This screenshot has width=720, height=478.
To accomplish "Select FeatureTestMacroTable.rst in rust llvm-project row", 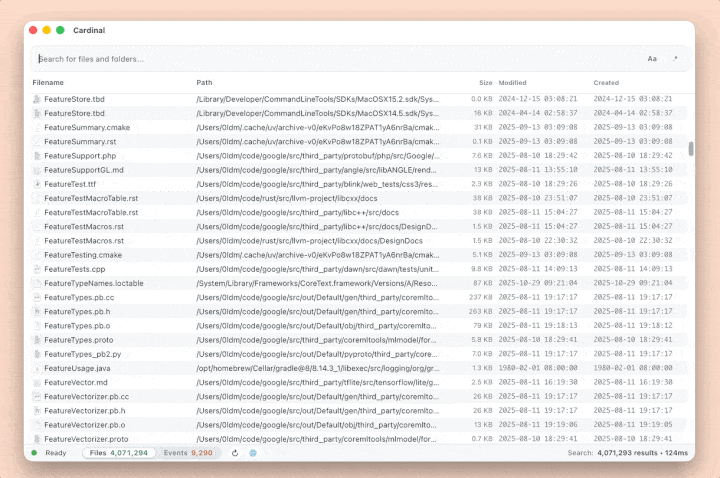I will [91, 198].
